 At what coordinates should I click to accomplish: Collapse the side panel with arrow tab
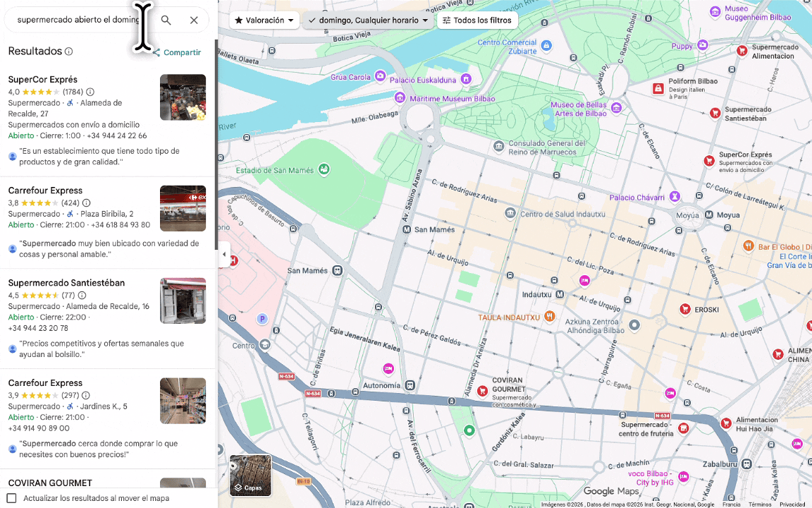click(223, 254)
